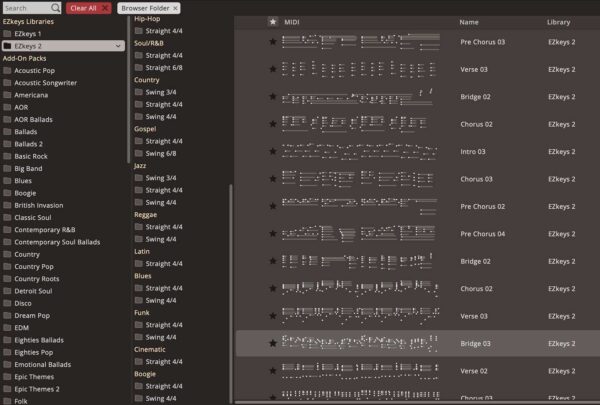600x405 pixels.
Task: Expand the EZkeys 2 dropdown chevron
Action: click(x=118, y=46)
